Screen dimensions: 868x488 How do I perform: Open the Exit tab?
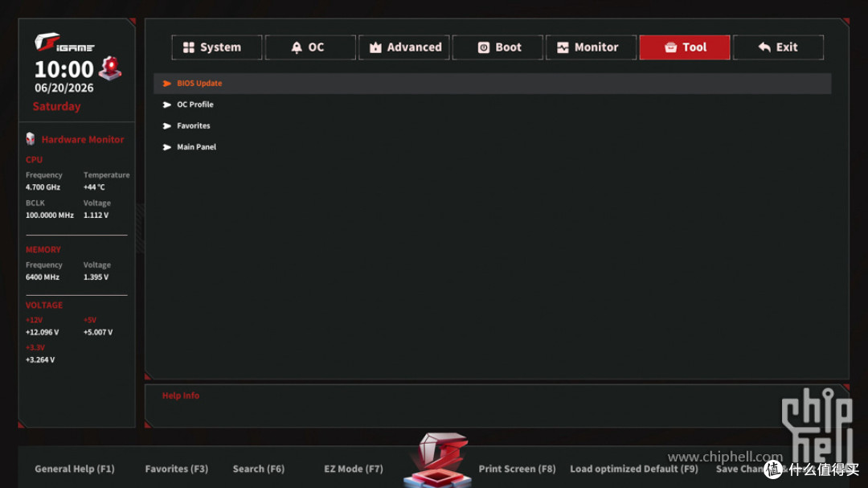(778, 47)
